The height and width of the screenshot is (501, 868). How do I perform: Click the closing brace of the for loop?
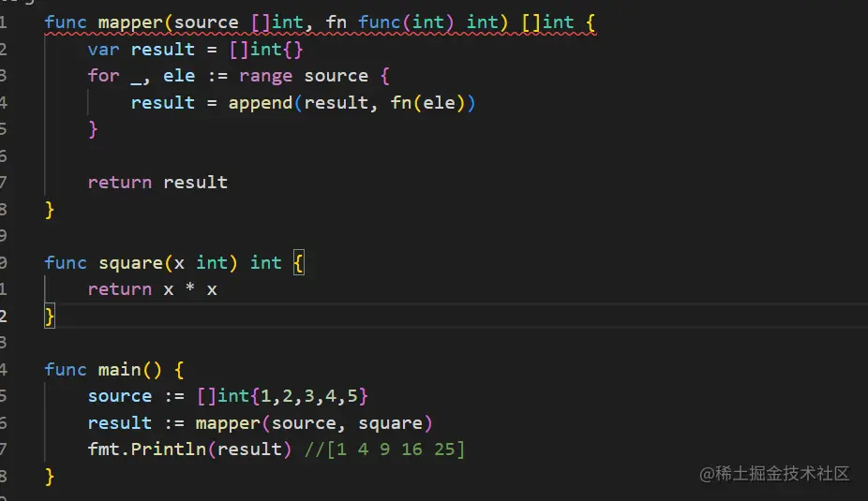tap(93, 129)
